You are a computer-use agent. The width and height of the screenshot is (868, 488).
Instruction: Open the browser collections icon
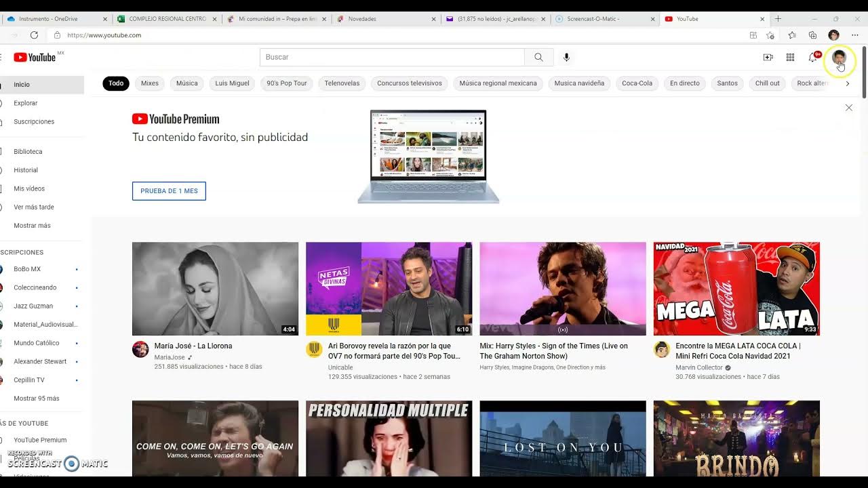click(812, 35)
